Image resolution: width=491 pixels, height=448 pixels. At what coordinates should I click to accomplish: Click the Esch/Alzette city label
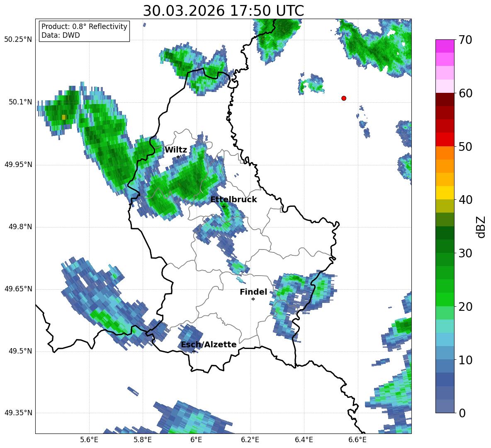point(209,344)
